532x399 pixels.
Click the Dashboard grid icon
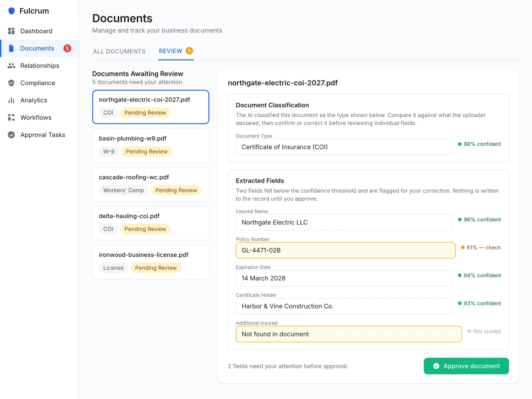point(11,31)
